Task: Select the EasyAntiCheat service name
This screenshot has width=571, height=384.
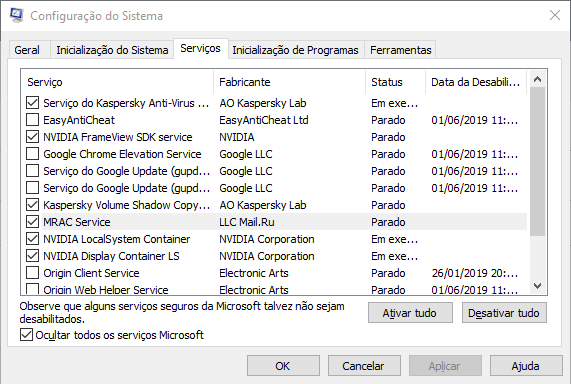Action: (x=79, y=120)
